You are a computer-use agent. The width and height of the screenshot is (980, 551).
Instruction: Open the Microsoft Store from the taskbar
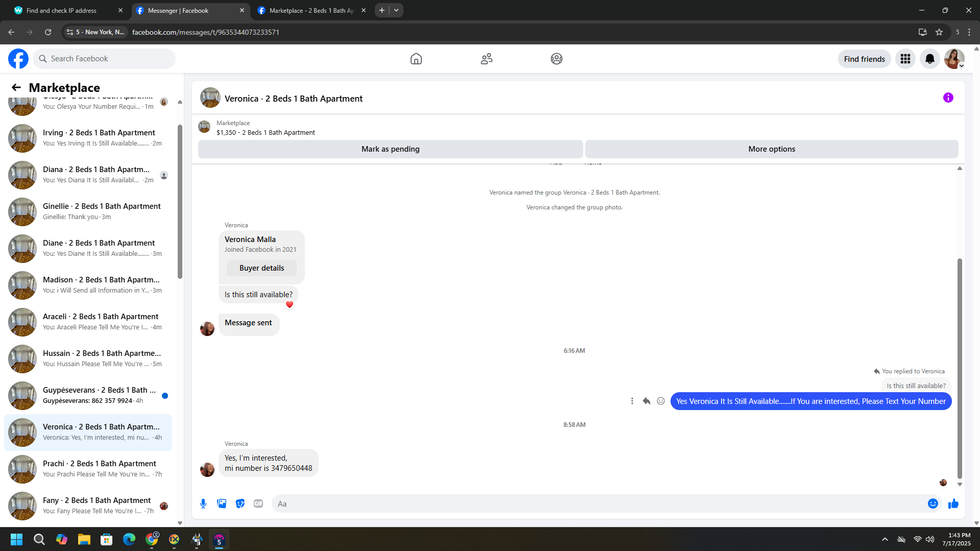click(x=107, y=539)
